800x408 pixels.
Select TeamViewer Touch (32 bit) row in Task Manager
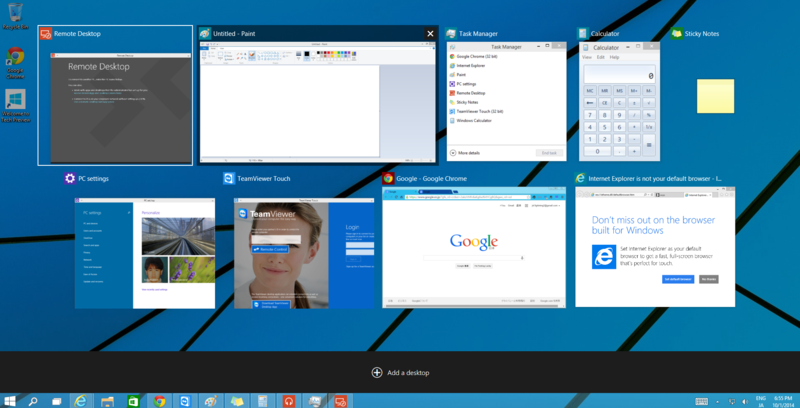[x=506, y=111]
